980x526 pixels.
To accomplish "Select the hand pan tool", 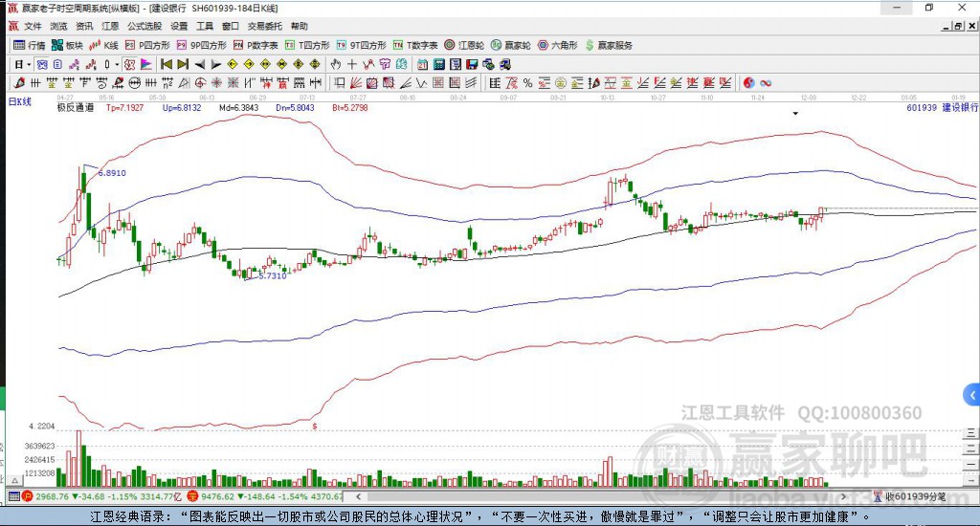I will click(336, 64).
